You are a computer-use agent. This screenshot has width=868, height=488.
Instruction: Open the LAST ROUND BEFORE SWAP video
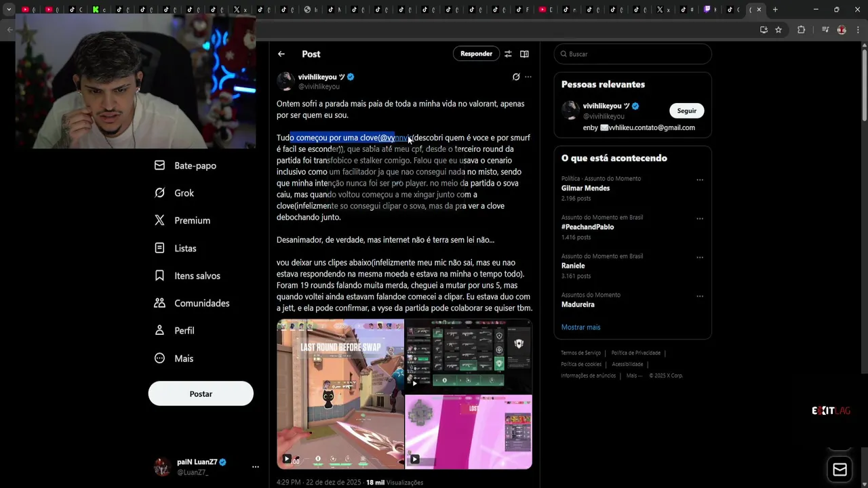[x=340, y=394]
